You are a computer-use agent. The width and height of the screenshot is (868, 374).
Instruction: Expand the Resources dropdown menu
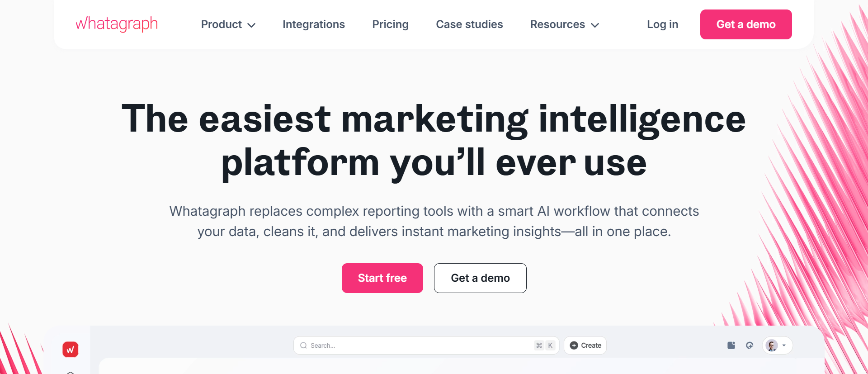[564, 24]
